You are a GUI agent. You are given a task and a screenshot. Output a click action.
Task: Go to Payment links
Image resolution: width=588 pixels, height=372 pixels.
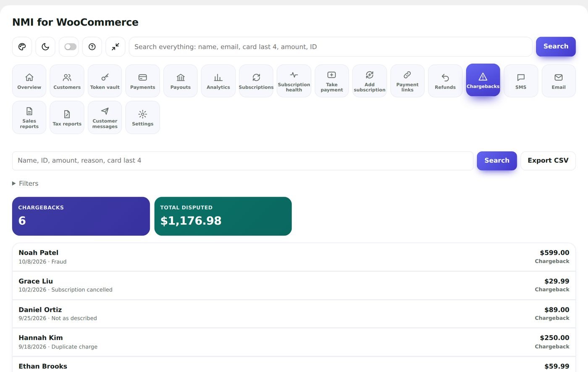(407, 81)
